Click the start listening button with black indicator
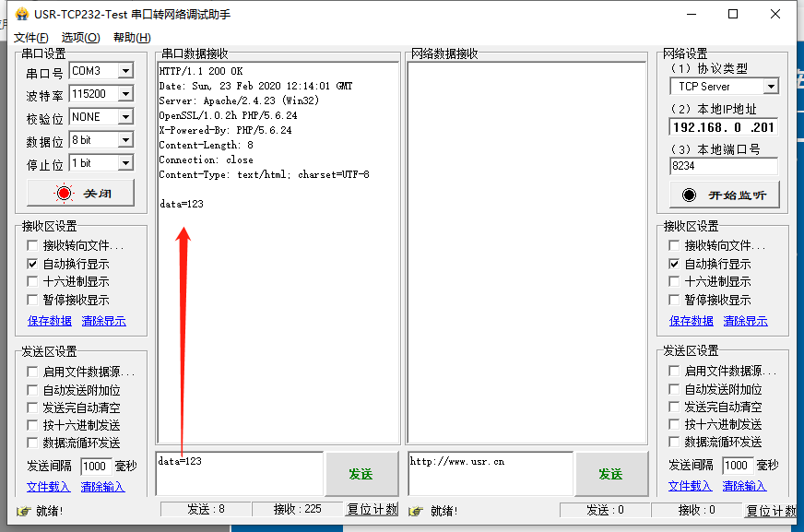Screen dimensions: 804x532 724,195
